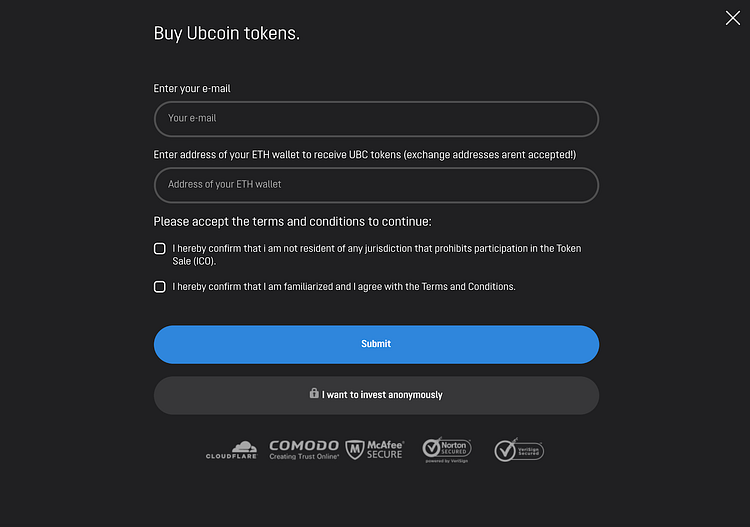Check the non-resident jurisdiction confirmation checkbox

click(x=160, y=248)
